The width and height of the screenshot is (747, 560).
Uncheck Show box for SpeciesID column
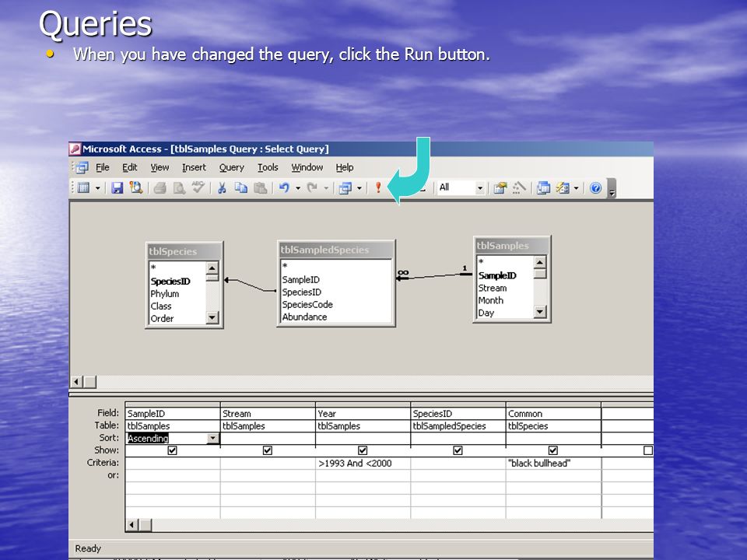click(458, 450)
